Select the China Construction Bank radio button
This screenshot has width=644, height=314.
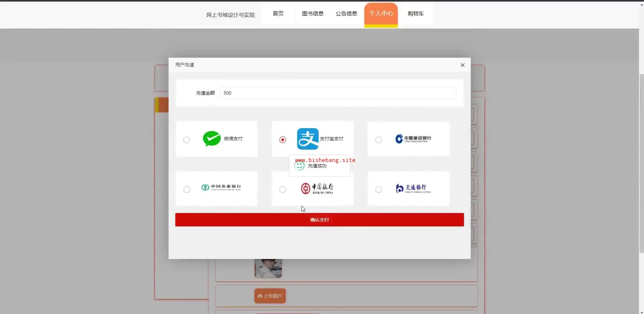coord(378,140)
